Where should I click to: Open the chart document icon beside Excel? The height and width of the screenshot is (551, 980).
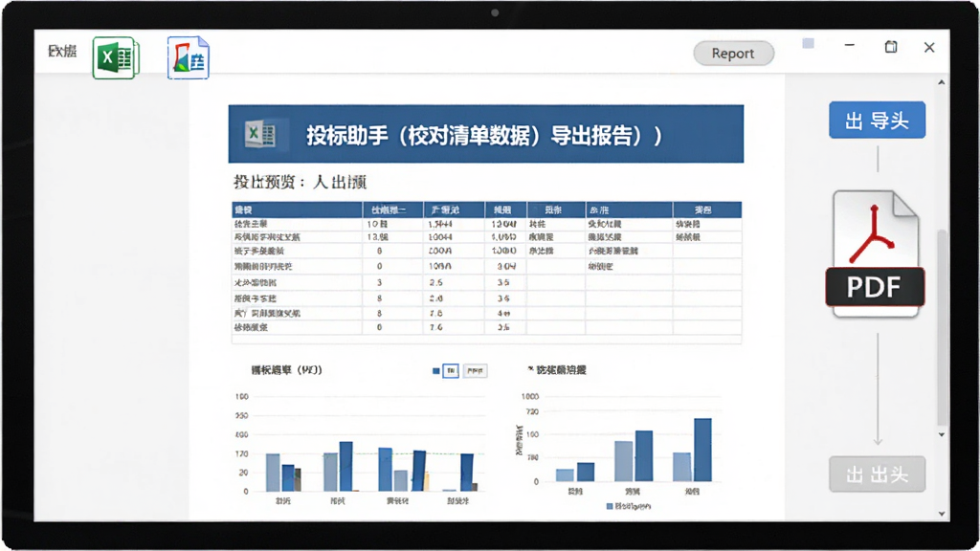click(x=189, y=57)
